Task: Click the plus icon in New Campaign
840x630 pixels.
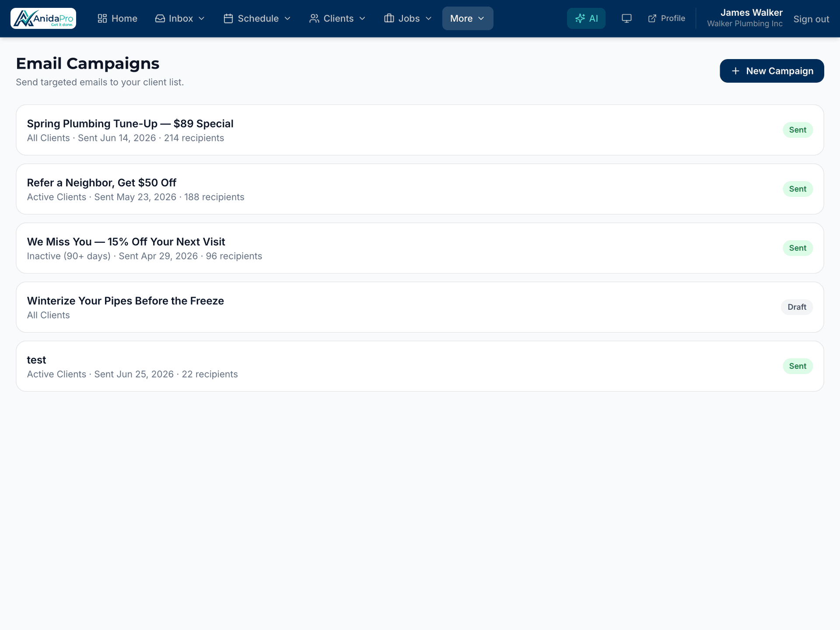Action: [736, 71]
